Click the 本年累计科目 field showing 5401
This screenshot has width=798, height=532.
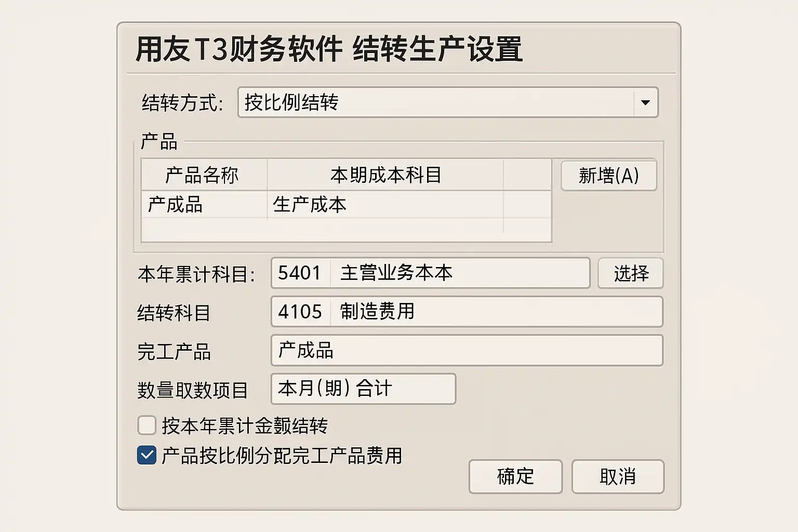[x=430, y=273]
